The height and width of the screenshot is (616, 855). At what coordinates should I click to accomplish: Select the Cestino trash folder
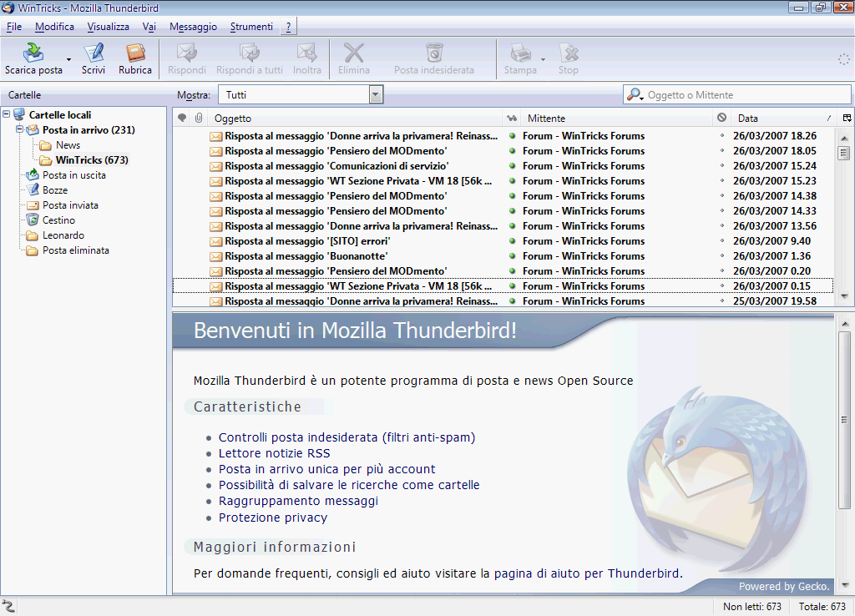click(59, 220)
